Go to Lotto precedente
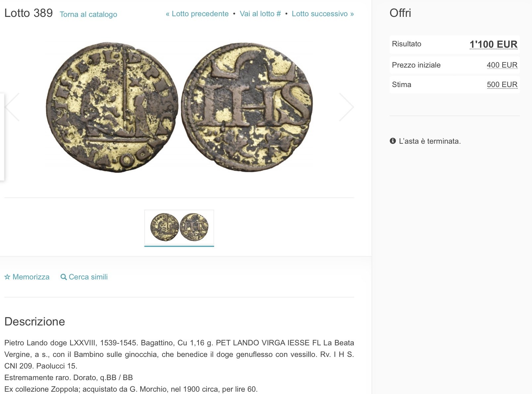The width and height of the screenshot is (532, 394). 197,14
